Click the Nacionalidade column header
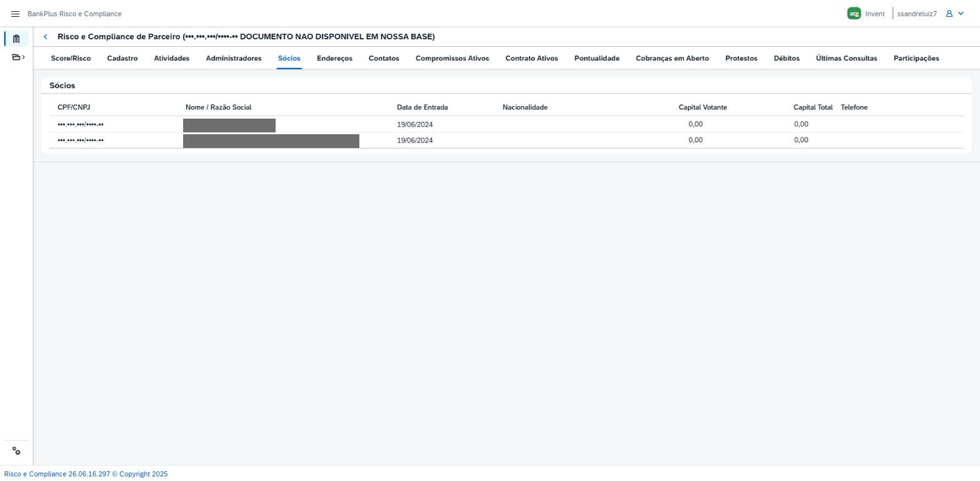 pyautogui.click(x=525, y=107)
